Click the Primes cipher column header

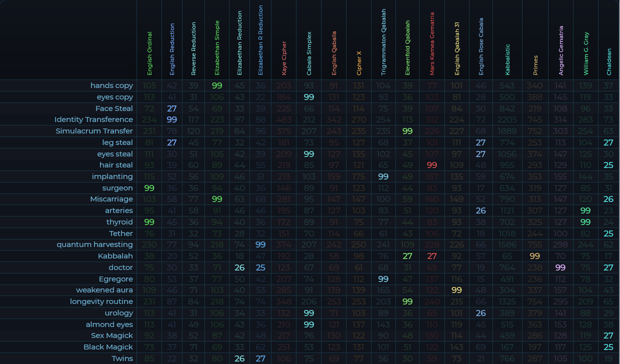tap(535, 65)
